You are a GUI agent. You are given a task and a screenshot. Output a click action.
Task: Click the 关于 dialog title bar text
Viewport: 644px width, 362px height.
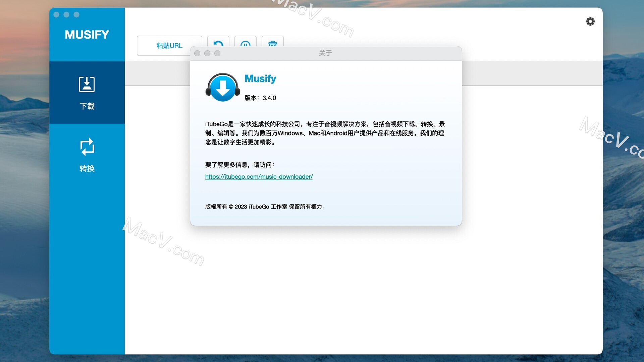(325, 53)
